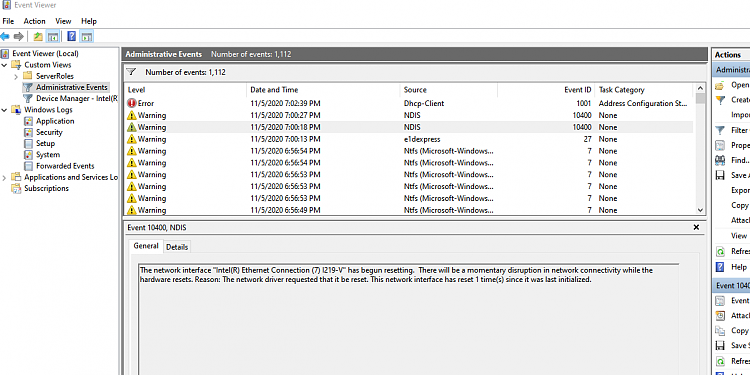Select the Error event at 7:02:39 PM
The image size is (750, 375).
pyautogui.click(x=409, y=103)
